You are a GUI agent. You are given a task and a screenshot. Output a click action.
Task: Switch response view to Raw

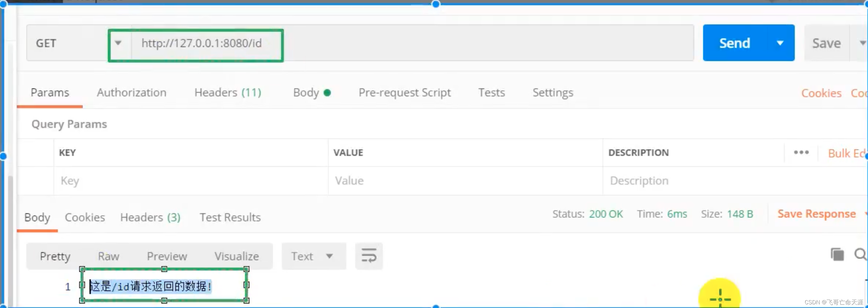[109, 256]
